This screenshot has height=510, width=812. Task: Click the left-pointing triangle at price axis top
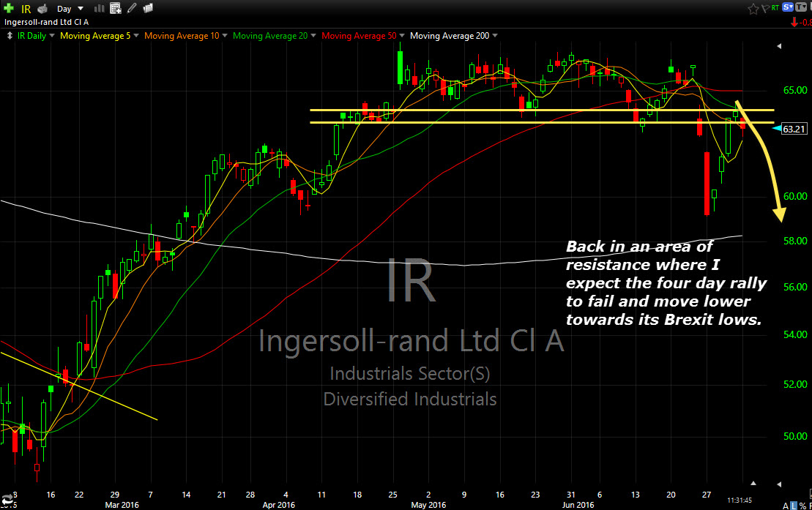[779, 46]
